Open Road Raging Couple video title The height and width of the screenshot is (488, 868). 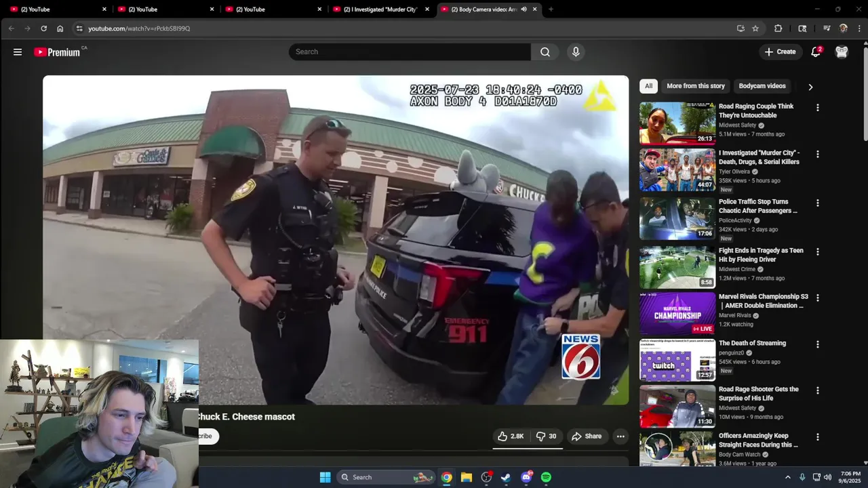(x=756, y=110)
